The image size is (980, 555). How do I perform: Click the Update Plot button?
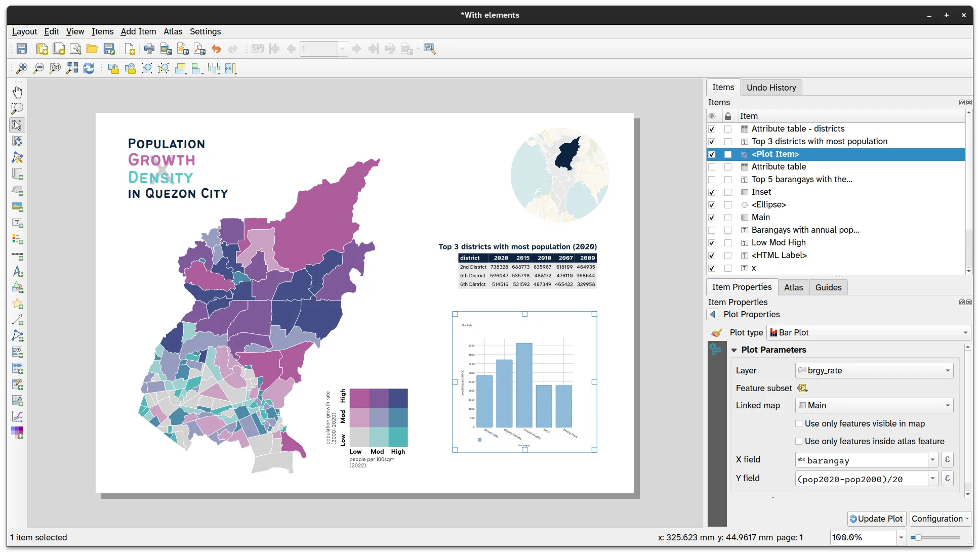coord(876,519)
